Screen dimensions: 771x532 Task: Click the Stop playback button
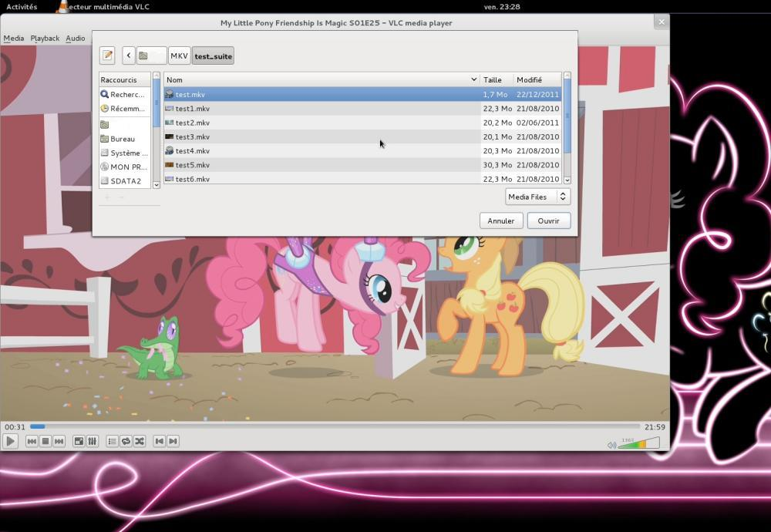coord(45,441)
